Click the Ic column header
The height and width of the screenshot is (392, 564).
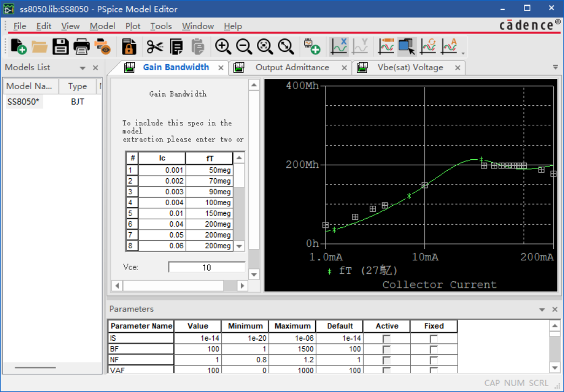(x=162, y=158)
